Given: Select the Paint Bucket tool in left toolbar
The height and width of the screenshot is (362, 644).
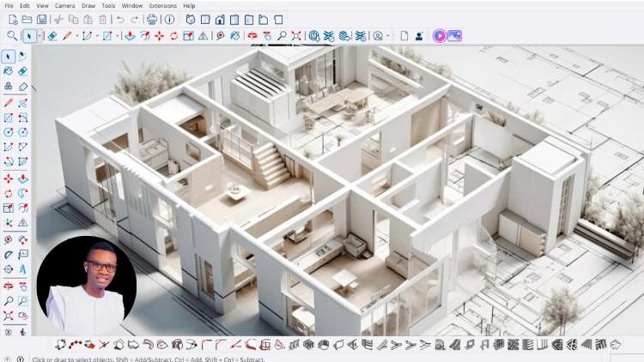Looking at the screenshot, I should coord(9,71).
